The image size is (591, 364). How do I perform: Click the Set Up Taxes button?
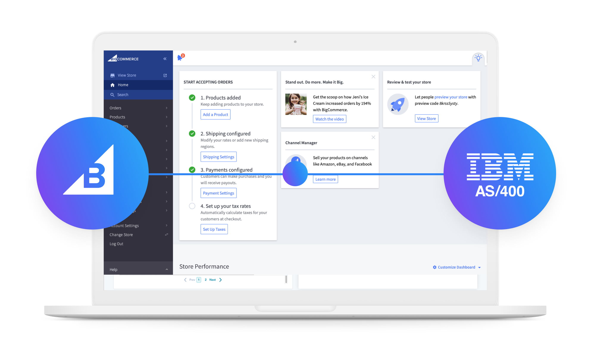click(214, 229)
